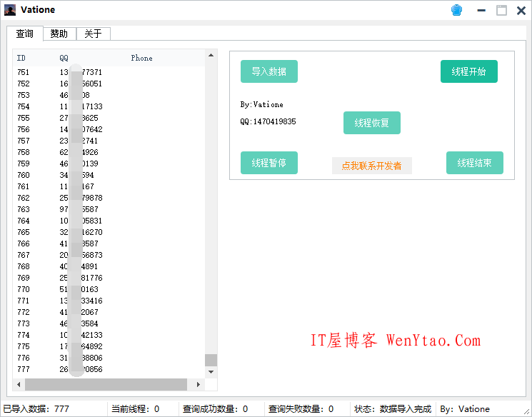Select row with ID 753

(109, 95)
